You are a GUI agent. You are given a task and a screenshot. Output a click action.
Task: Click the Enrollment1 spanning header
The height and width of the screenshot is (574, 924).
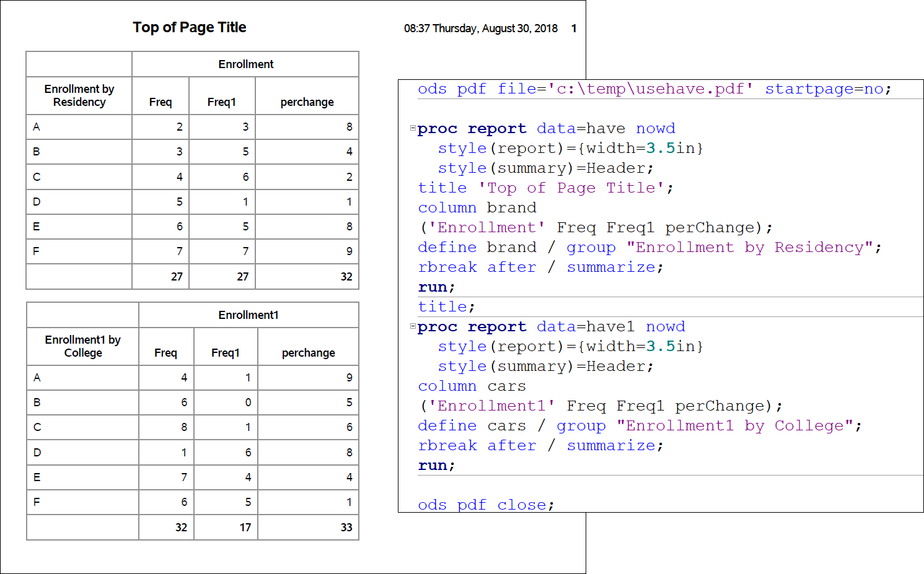(x=248, y=315)
